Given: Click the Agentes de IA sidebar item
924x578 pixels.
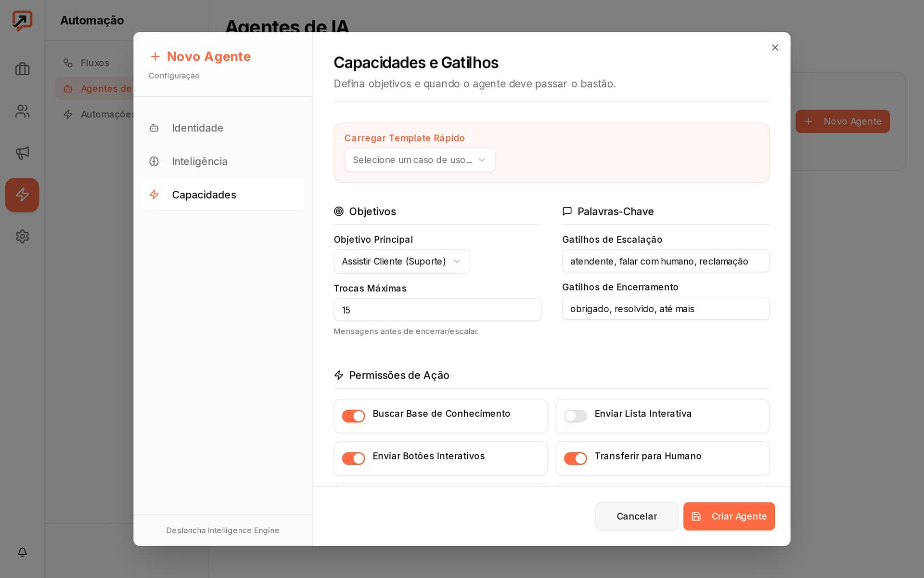Looking at the screenshot, I should click(94, 89).
